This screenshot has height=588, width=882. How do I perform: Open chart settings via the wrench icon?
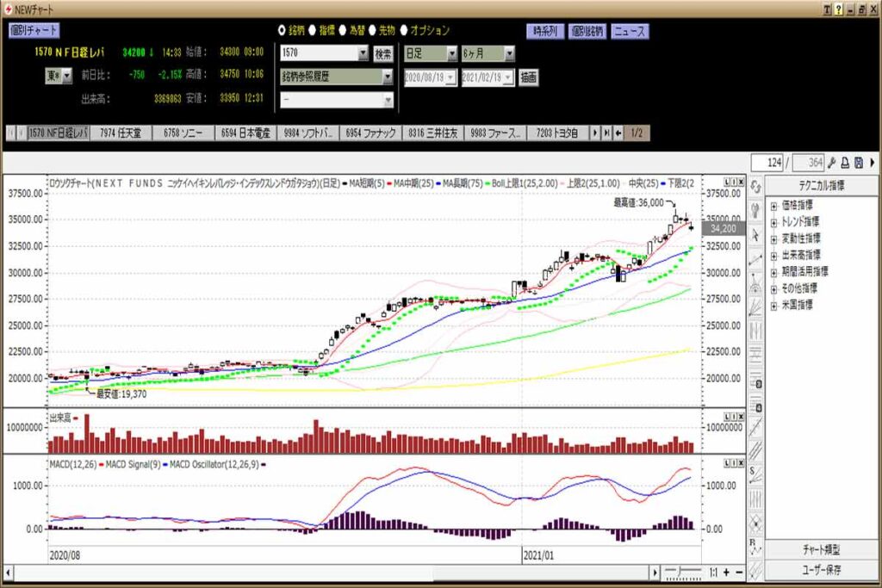(x=832, y=163)
